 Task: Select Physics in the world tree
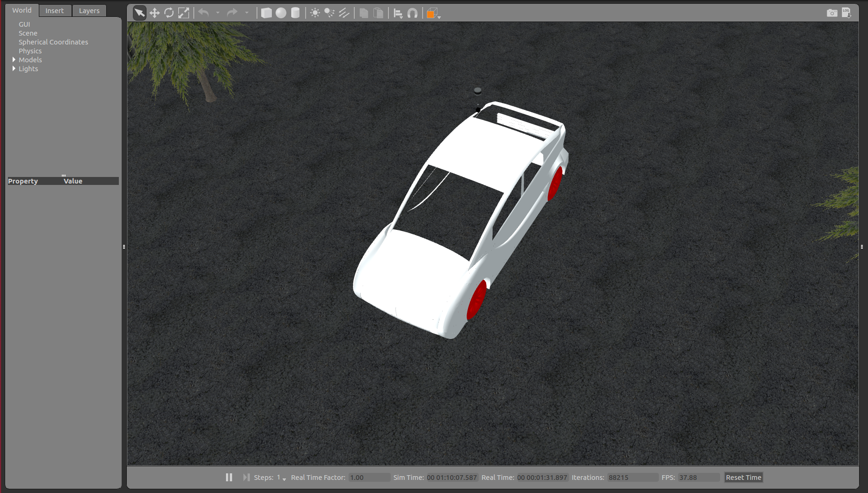pyautogui.click(x=30, y=51)
